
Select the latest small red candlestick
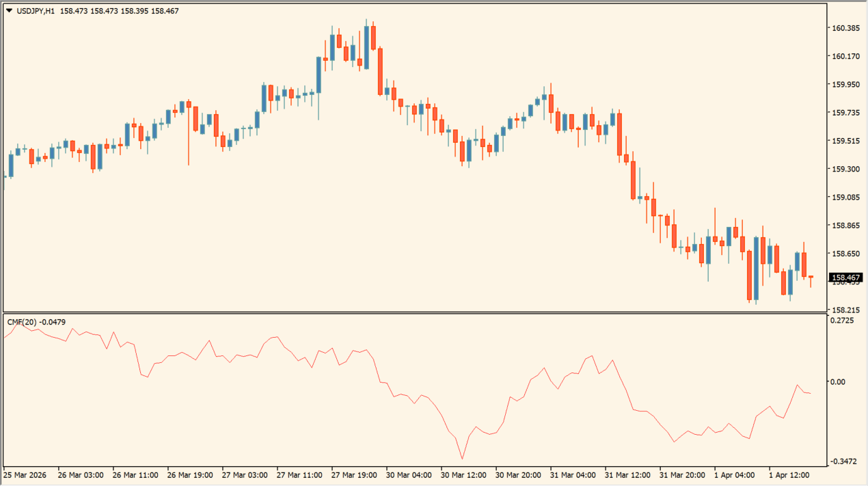point(812,277)
